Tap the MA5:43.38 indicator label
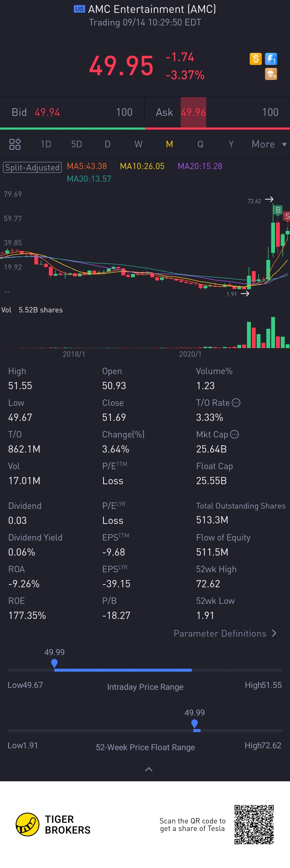This screenshot has height=868, width=290. coord(87,166)
